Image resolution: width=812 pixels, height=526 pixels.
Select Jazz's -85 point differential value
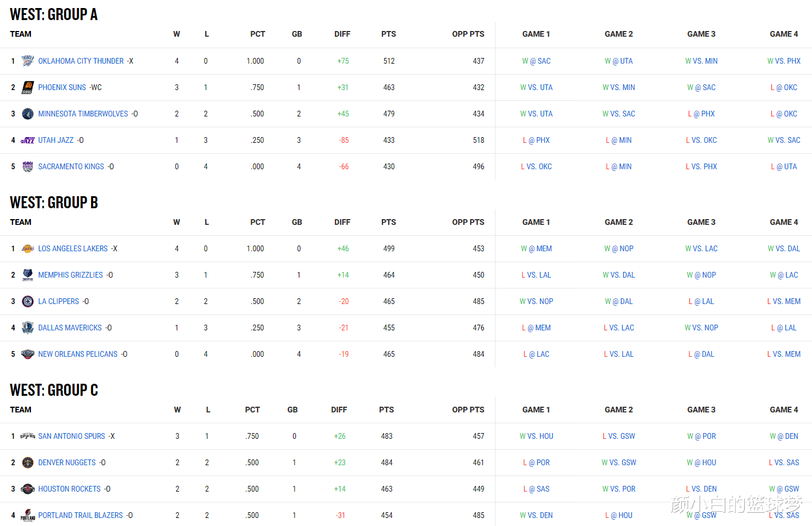[343, 140]
